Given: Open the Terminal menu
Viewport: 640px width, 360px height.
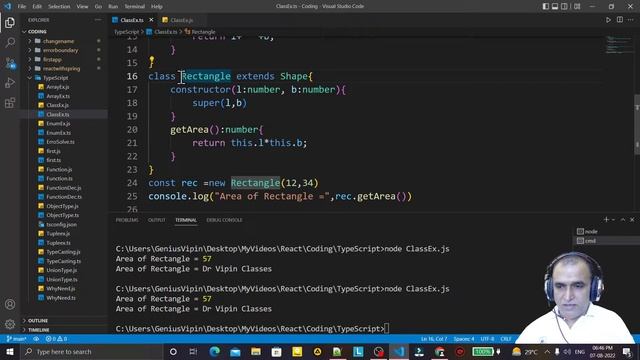Looking at the screenshot, I should (x=134, y=7).
